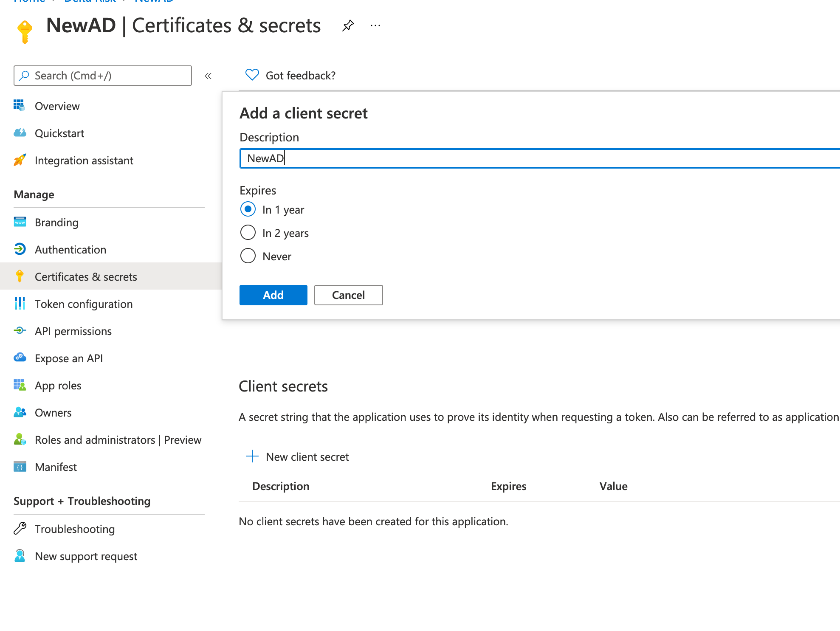This screenshot has width=840, height=631.
Task: Open Troubleshooting page
Action: point(75,529)
